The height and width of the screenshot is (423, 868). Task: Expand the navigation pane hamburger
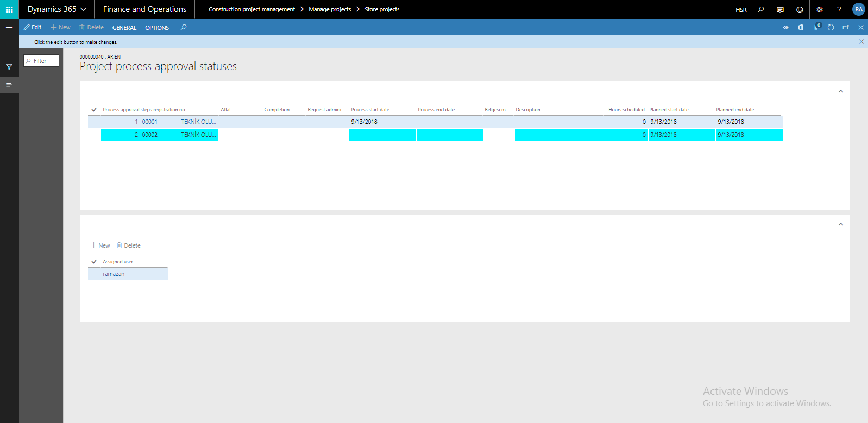pyautogui.click(x=9, y=27)
